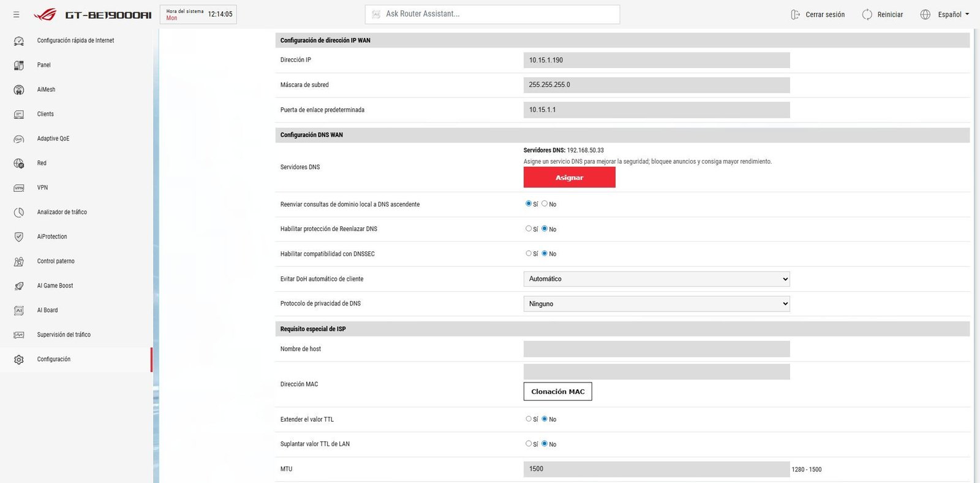Click the Dirección IP field
This screenshot has width=980, height=483.
pyautogui.click(x=657, y=60)
